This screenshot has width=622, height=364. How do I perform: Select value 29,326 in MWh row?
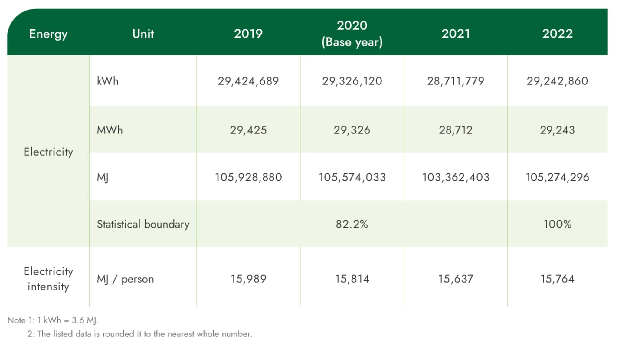pyautogui.click(x=352, y=130)
